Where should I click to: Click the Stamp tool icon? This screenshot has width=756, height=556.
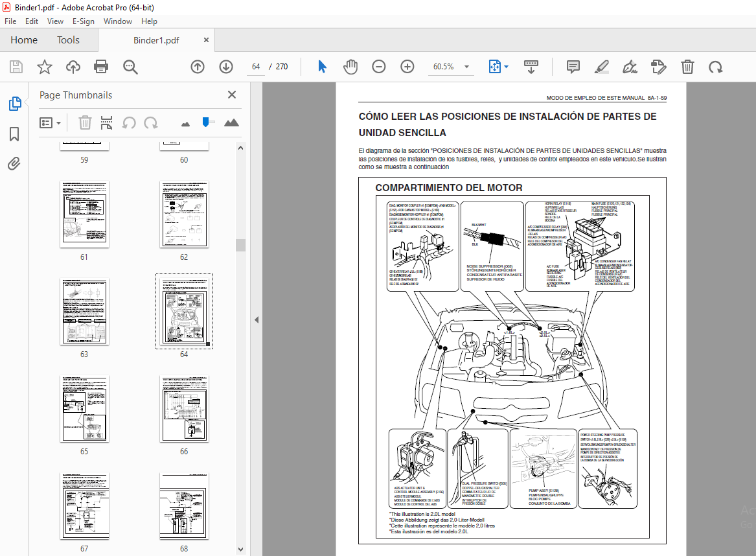(x=658, y=67)
